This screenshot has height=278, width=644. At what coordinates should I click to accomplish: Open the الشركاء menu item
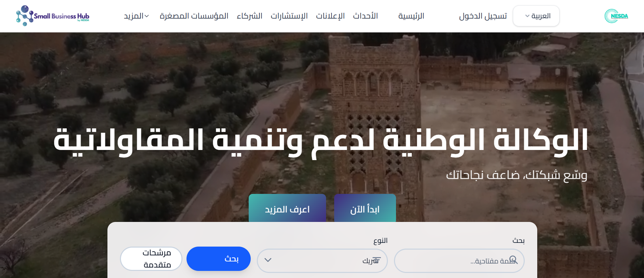tap(249, 16)
